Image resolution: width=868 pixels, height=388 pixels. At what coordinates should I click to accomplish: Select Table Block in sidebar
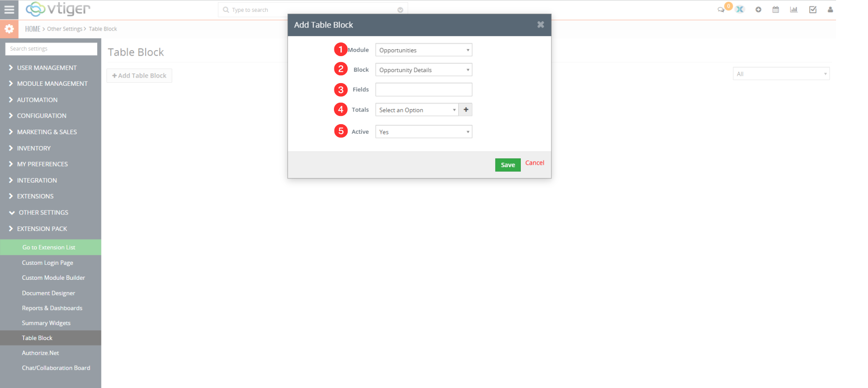pos(50,338)
